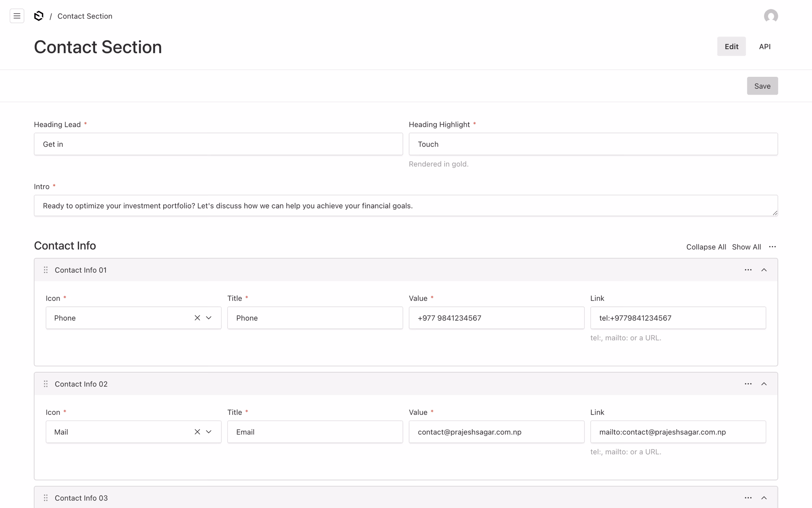
Task: Collapse the Contact Info 02 row
Action: [764, 384]
